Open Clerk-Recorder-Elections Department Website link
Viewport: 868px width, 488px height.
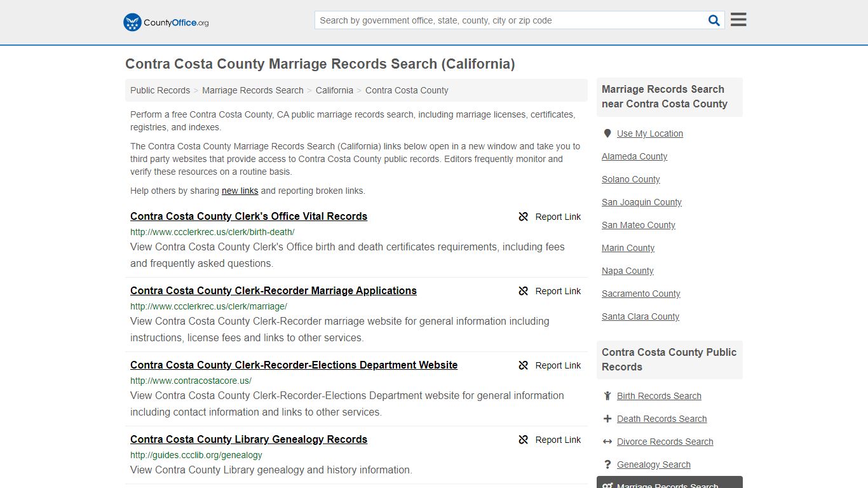pos(294,365)
